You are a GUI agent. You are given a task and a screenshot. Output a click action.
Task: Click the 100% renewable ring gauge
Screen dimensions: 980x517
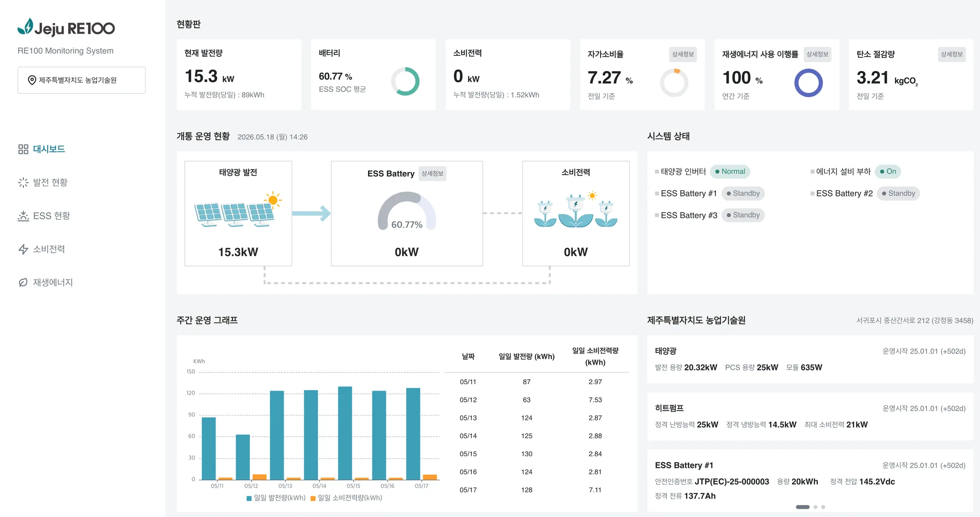(808, 83)
